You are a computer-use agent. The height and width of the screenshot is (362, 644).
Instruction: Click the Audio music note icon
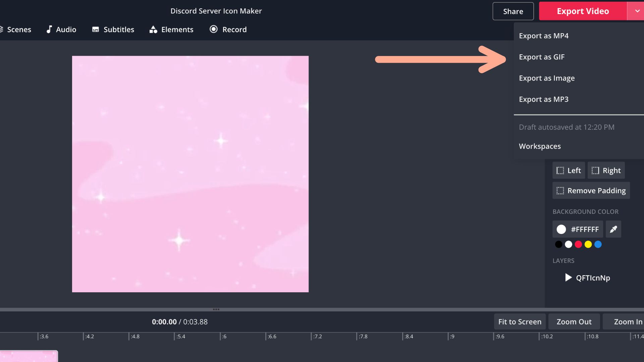click(49, 29)
